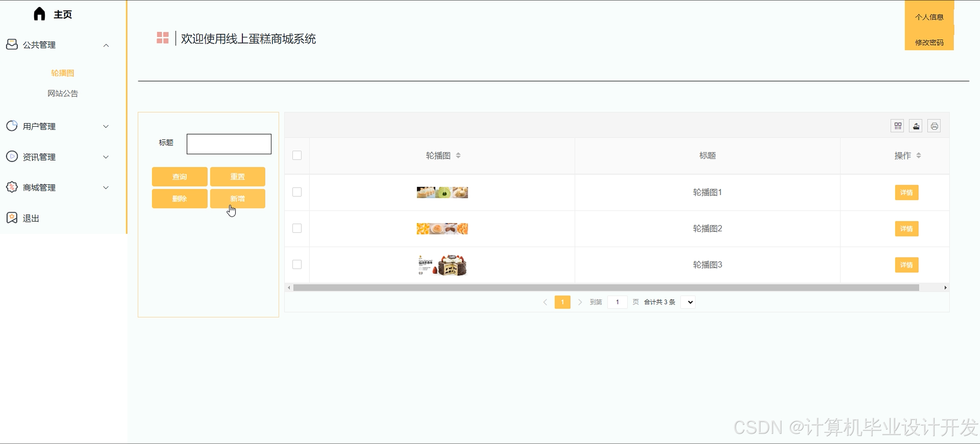The height and width of the screenshot is (444, 980).
Task: Open the column filter icon in table toolbar
Action: click(x=898, y=126)
